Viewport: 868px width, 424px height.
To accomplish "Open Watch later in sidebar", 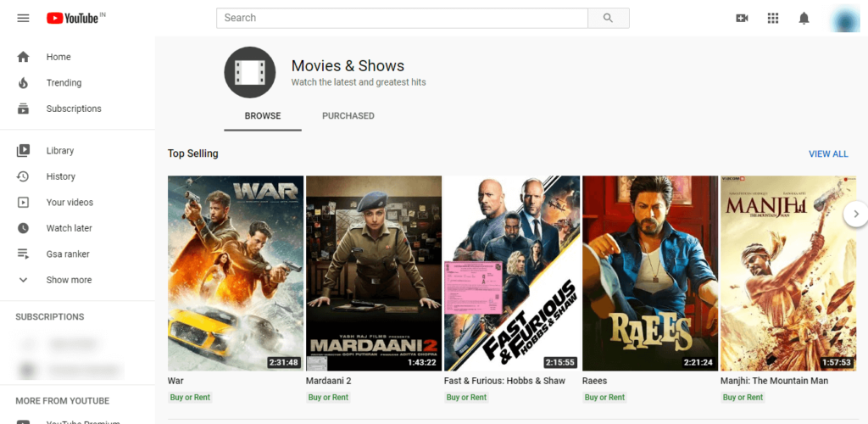I will [x=69, y=228].
